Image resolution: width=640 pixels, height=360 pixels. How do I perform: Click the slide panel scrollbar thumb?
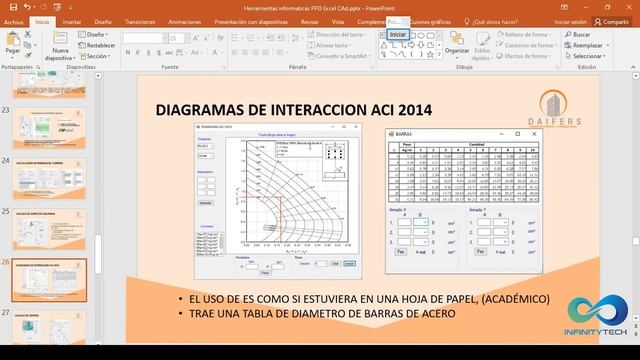[98, 254]
